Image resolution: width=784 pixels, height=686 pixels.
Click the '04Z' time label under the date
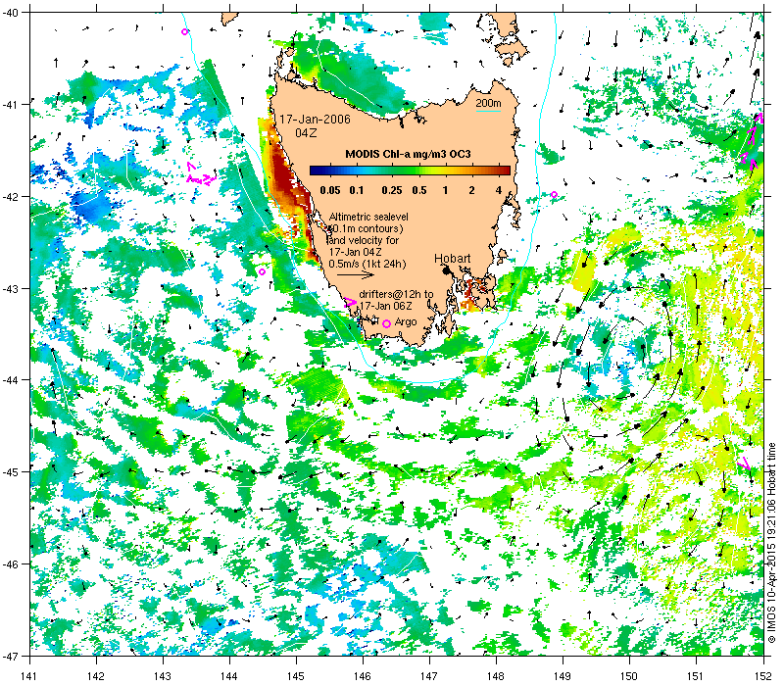click(306, 133)
